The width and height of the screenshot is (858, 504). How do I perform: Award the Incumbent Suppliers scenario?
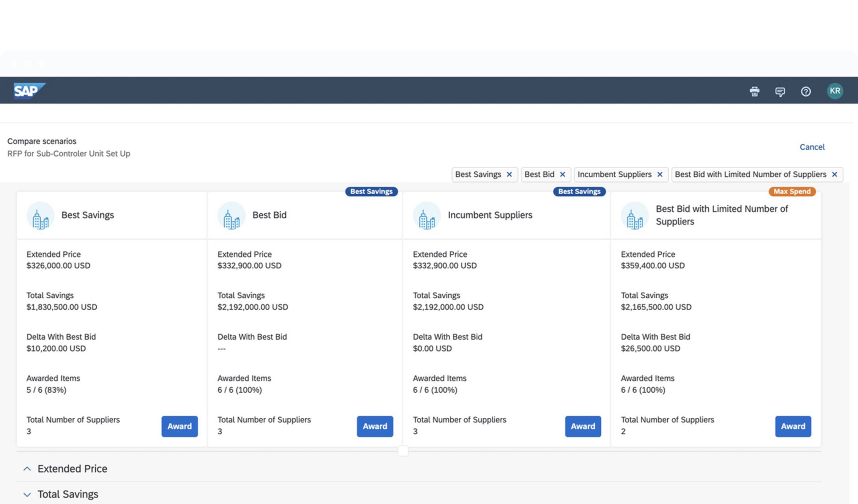click(x=583, y=426)
